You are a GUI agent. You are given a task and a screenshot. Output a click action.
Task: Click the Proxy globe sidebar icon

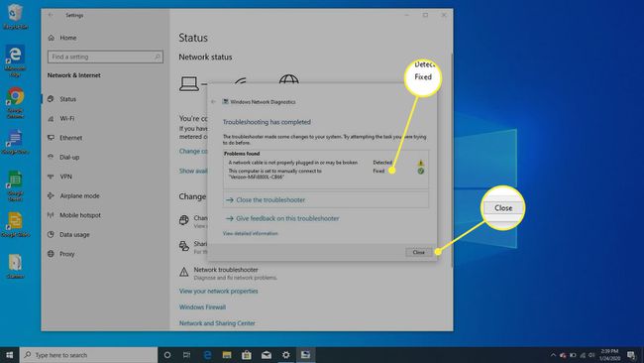[51, 254]
